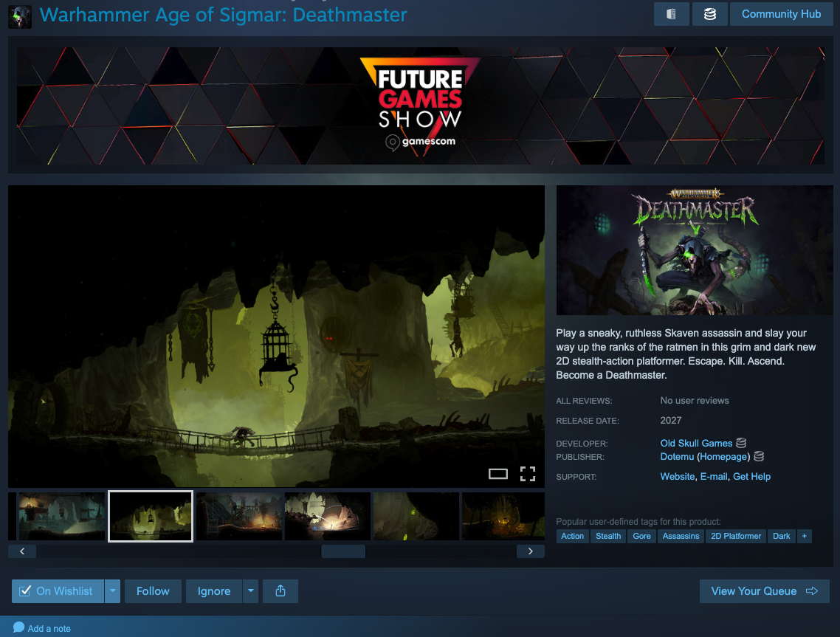The image size is (840, 637).
Task: Open the publisher Homepage link
Action: 723,456
